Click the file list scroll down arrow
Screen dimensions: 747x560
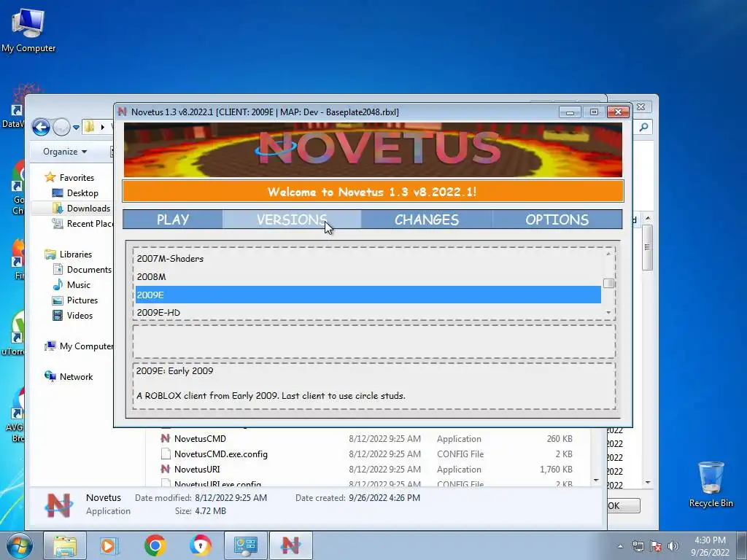click(x=596, y=481)
